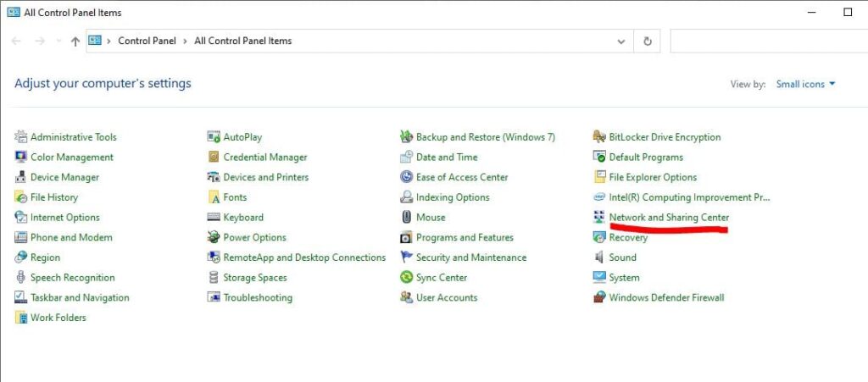The height and width of the screenshot is (382, 868).
Task: Expand the View by Small icons dropdown
Action: 805,84
